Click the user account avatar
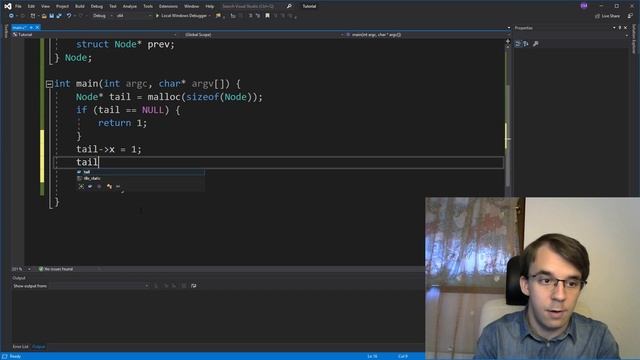The image size is (640, 360). click(584, 6)
